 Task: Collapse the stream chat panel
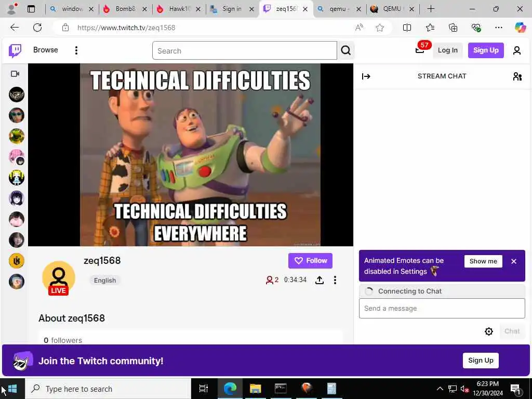point(366,76)
